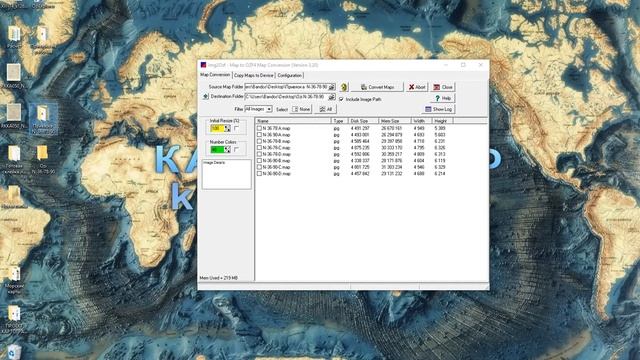Click the yellow icon beside Convert Maps
Viewport: 640px width, 360px height.
344,87
